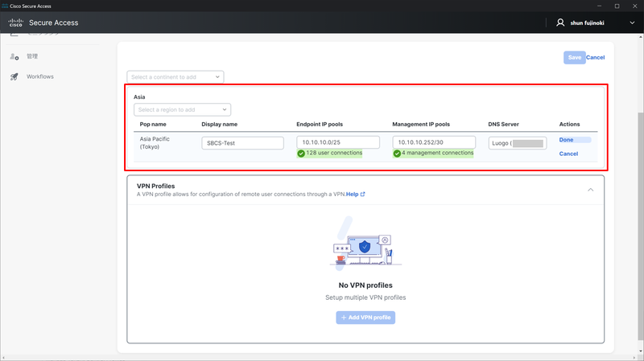
Task: Select the Workflows sidebar item
Action: point(39,76)
